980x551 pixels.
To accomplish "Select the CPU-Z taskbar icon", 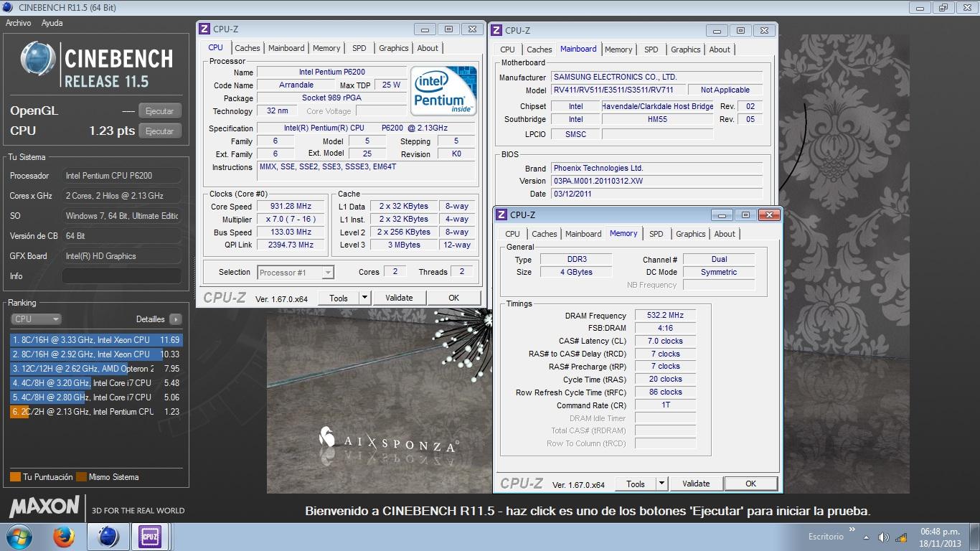I will click(150, 537).
